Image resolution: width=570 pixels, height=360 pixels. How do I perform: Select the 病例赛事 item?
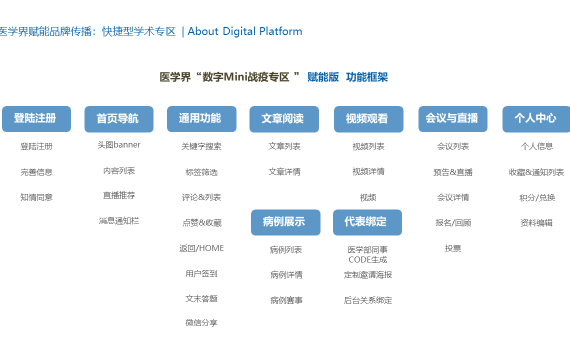tap(286, 300)
